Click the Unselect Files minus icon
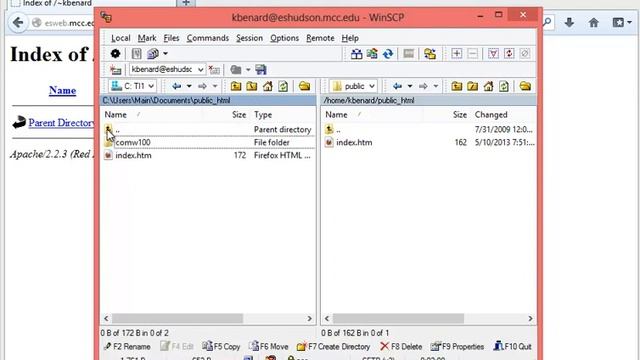 (473, 53)
